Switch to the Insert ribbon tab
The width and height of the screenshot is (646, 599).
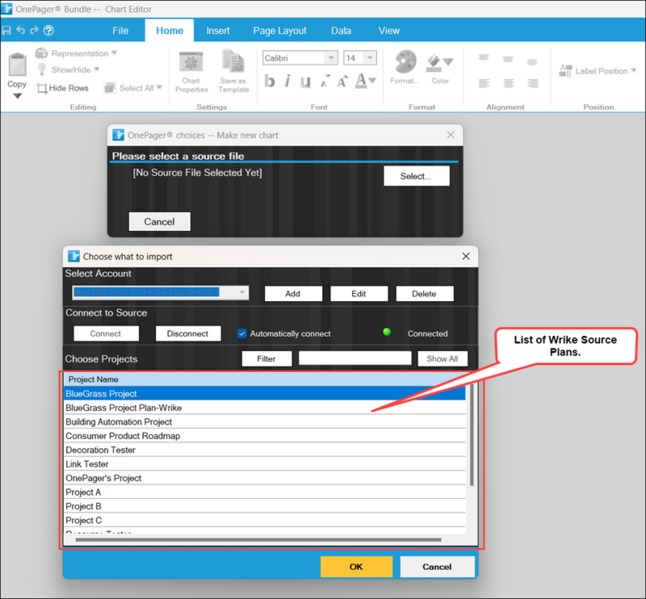pyautogui.click(x=218, y=30)
